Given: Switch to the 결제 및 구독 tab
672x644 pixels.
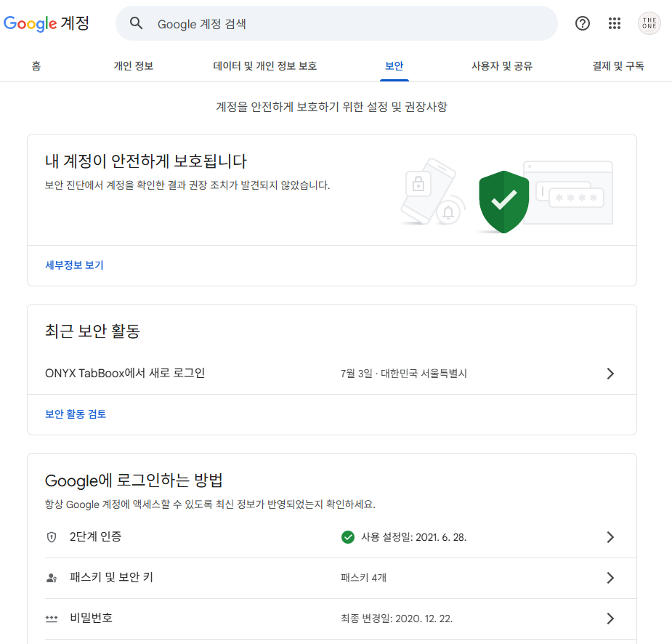Looking at the screenshot, I should [617, 65].
